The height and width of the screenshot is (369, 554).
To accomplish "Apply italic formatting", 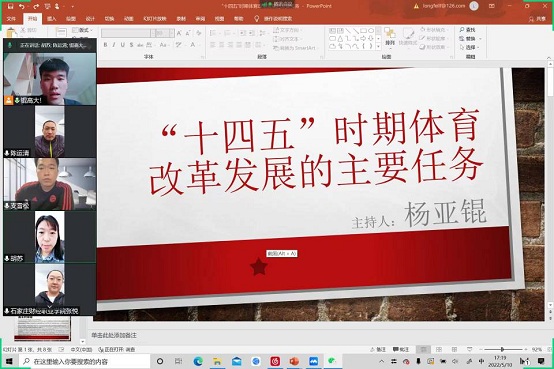I will click(114, 45).
